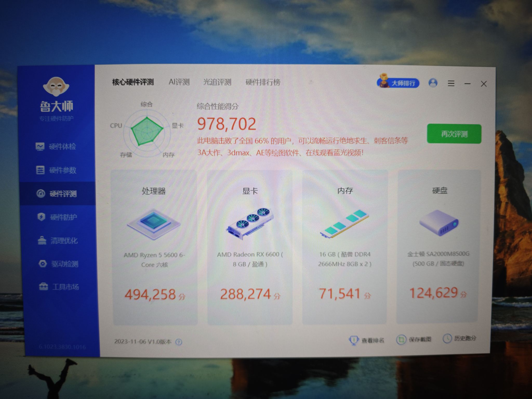
Task: Click the 历史跑分 clock icon
Action: coord(447,338)
